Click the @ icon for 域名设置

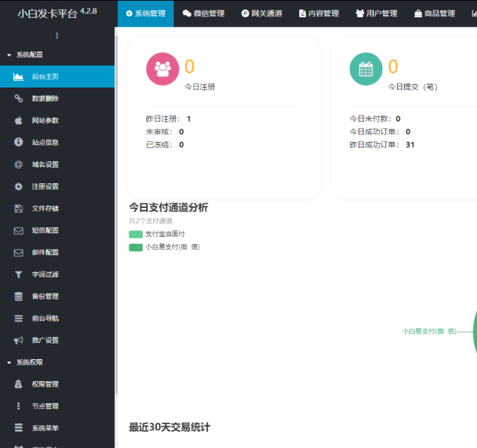18,164
